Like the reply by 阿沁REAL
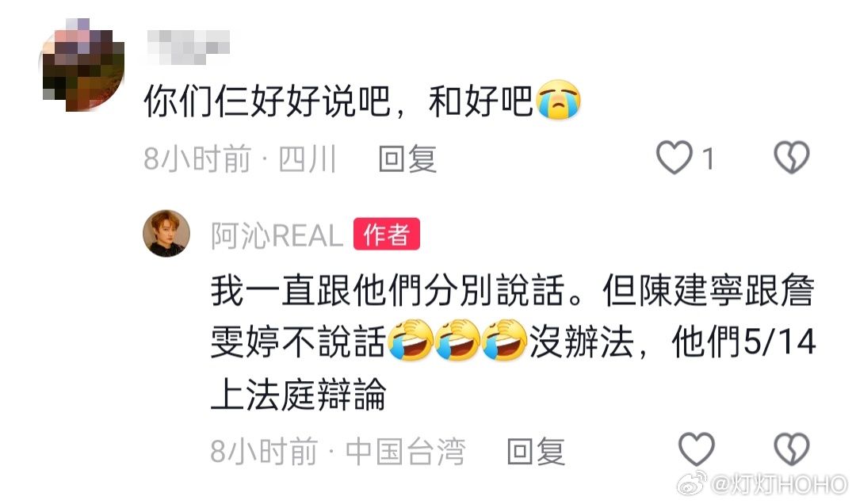856x504 pixels. pyautogui.click(x=696, y=449)
